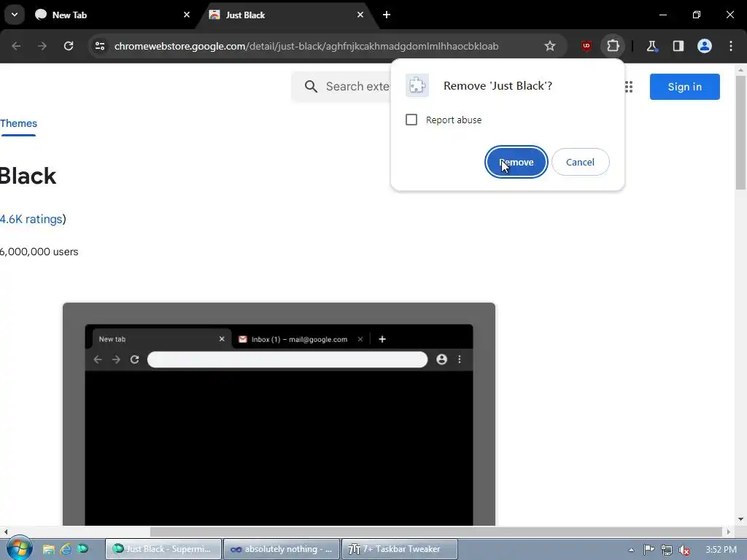Viewport: 747px width, 560px height.
Task: Click the chromewebstore URL address bar
Action: (306, 46)
